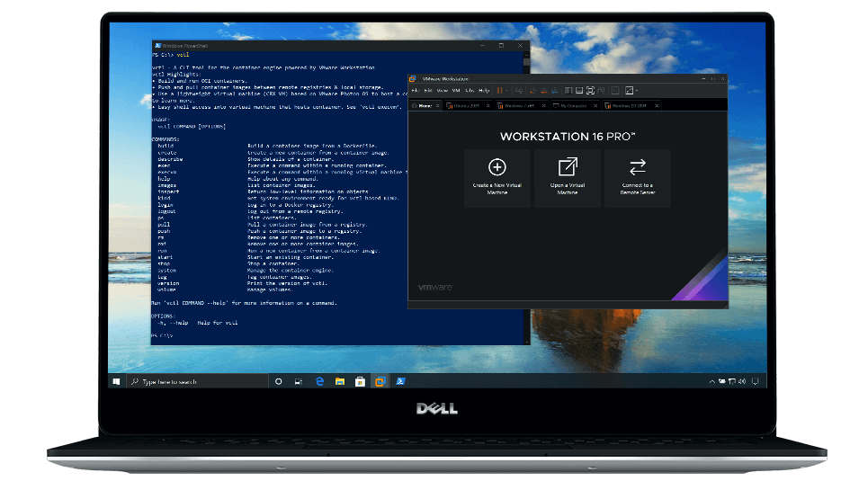The height and width of the screenshot is (490, 868).
Task: Click the volume speaker icon in system tray
Action: pyautogui.click(x=742, y=381)
